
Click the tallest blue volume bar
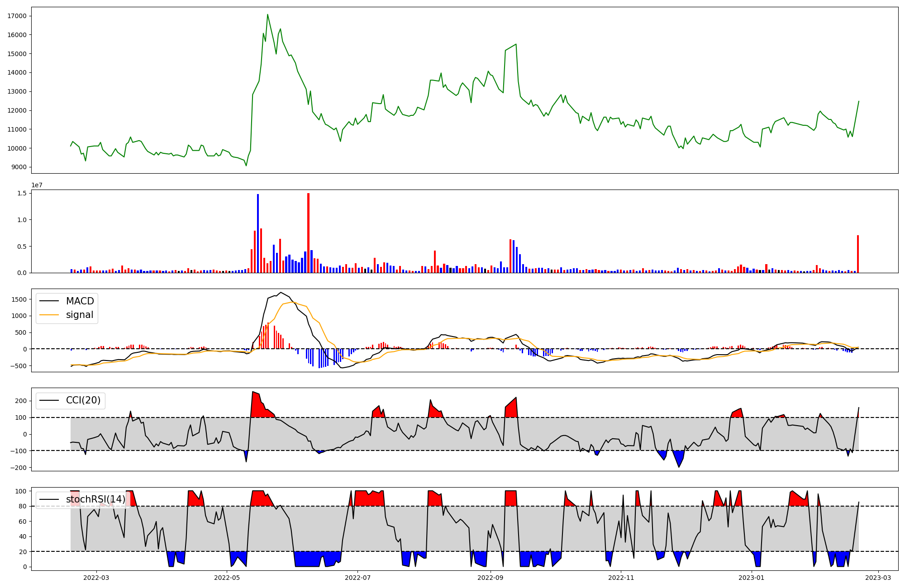(258, 233)
